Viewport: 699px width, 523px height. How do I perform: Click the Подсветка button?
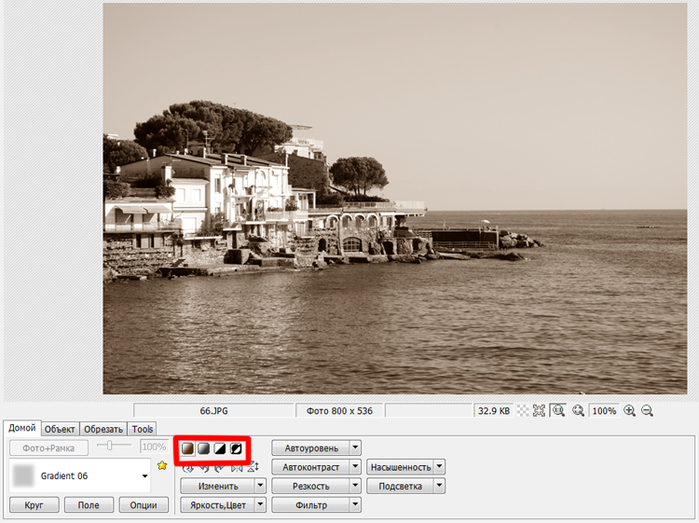click(400, 486)
